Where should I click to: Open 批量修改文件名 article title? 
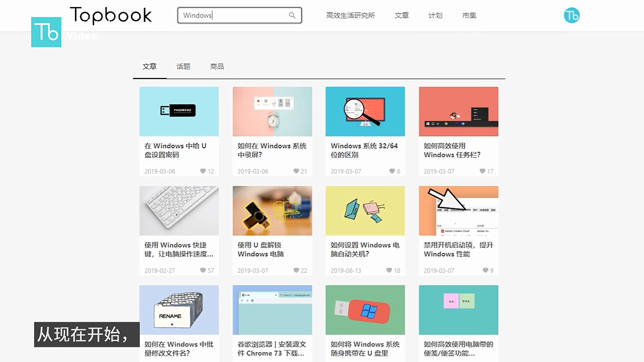pos(179,348)
